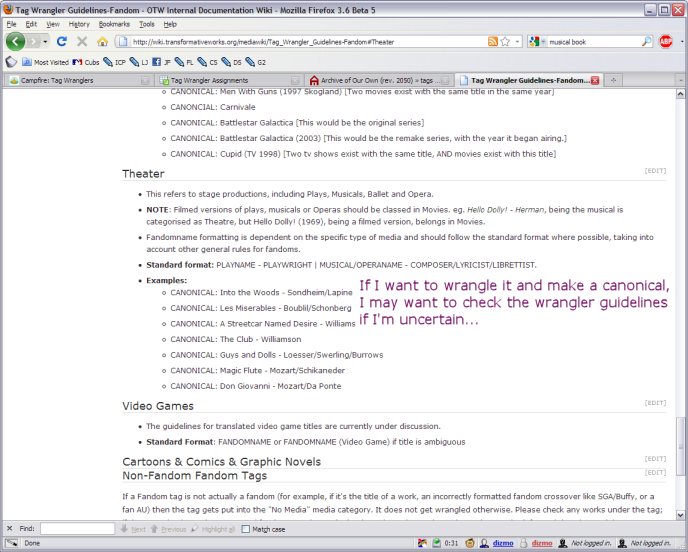The image size is (688, 552).
Task: Open the CS bookmark
Action: coord(207,62)
